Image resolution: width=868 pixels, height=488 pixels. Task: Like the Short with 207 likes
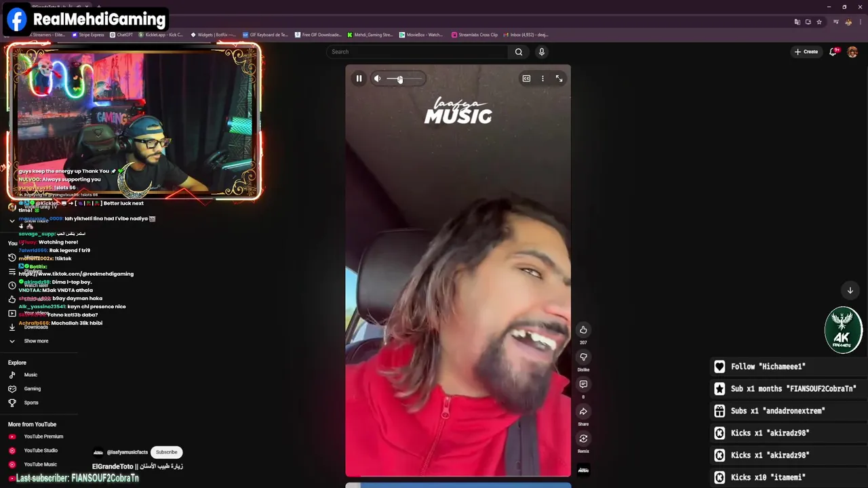pos(583,330)
